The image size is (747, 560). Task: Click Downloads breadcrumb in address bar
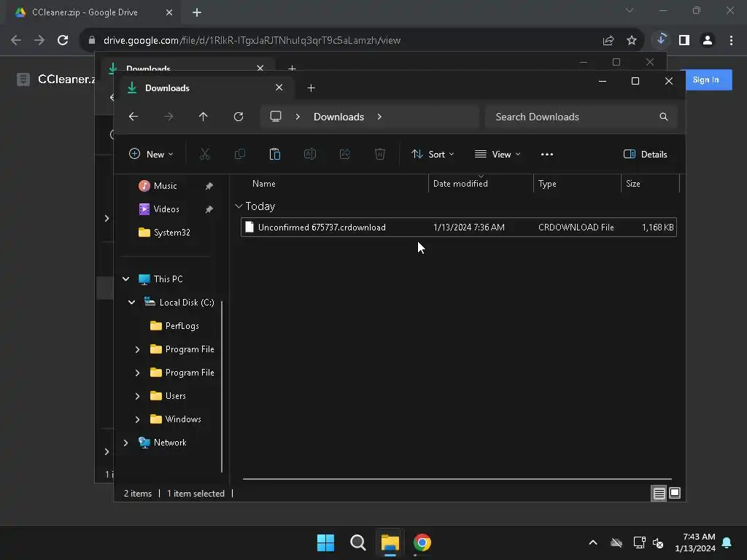(x=338, y=117)
